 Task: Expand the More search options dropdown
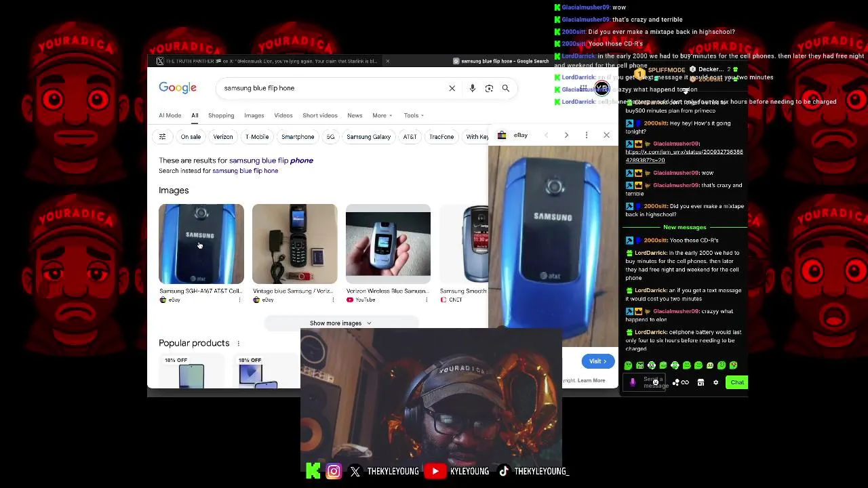[382, 115]
